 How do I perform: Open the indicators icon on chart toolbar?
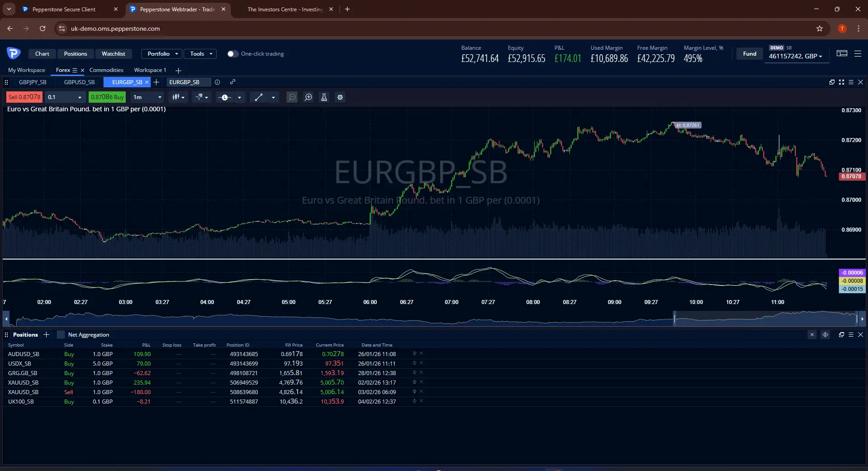(199, 97)
